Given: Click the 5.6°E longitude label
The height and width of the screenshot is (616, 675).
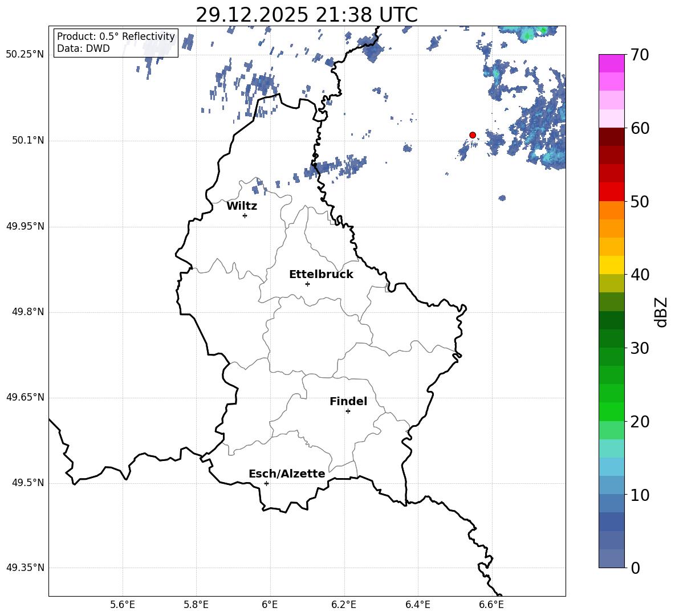Looking at the screenshot, I should [123, 605].
